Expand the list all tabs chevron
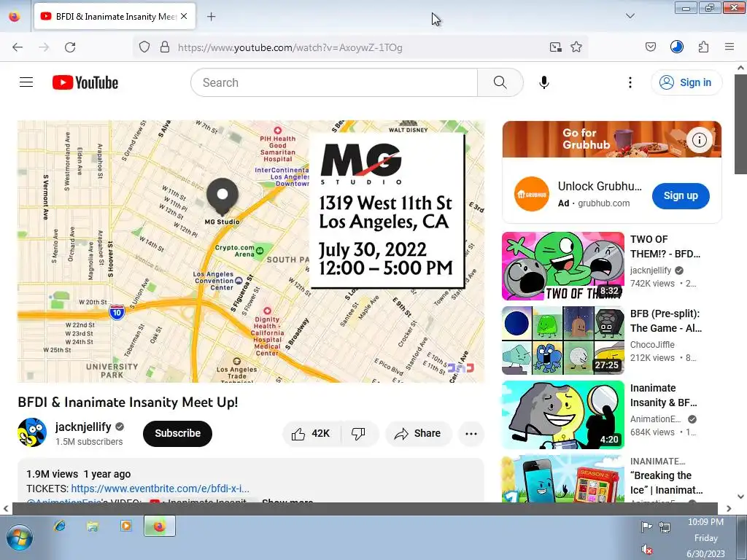747x560 pixels. tap(630, 16)
